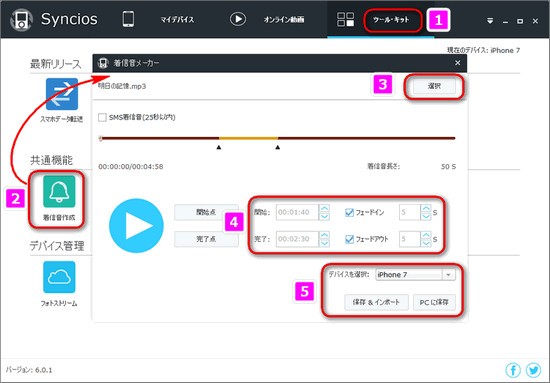The height and width of the screenshot is (383, 550).
Task: Switch to the オンライン動画 tab
Action: (284, 20)
